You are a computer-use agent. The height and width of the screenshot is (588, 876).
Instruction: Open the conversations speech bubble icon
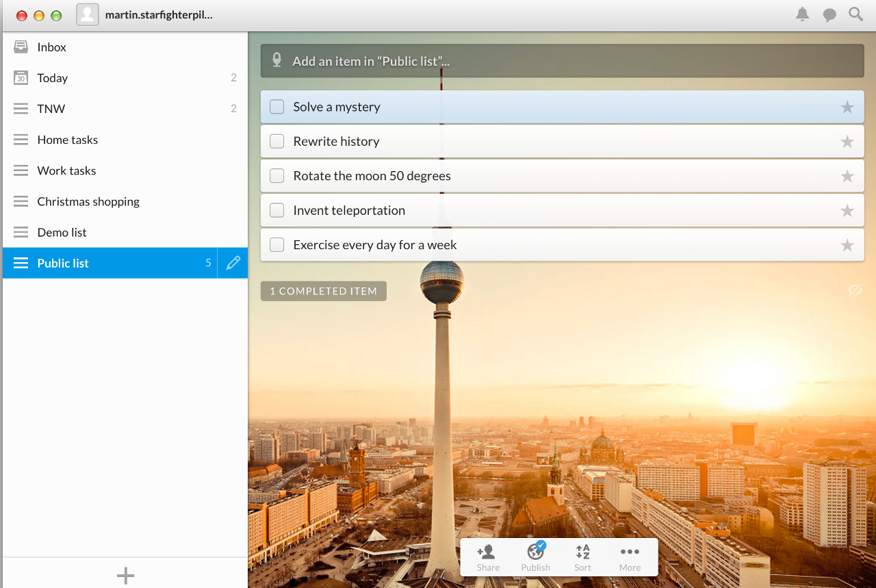coord(829,15)
